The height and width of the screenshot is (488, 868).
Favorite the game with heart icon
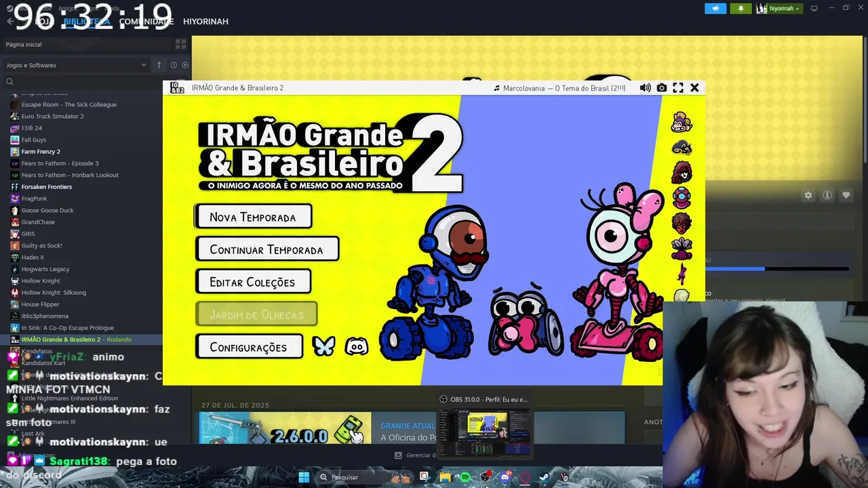(846, 195)
